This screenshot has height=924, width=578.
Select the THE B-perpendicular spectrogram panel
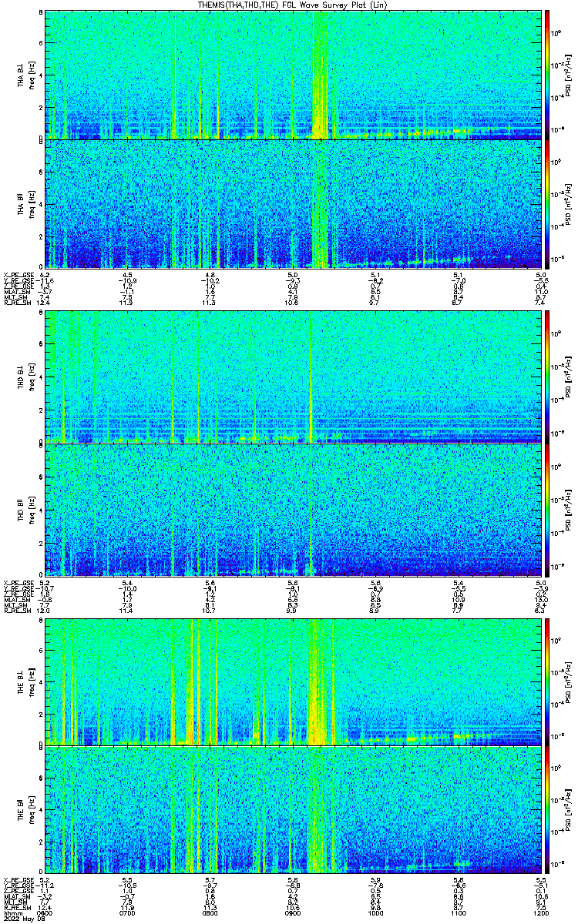pyautogui.click(x=294, y=681)
